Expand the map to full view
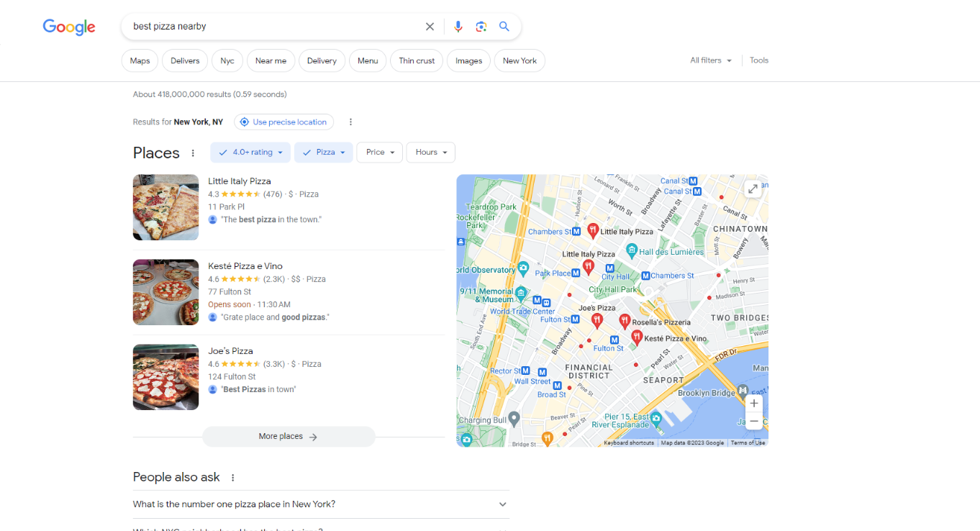980x531 pixels. pos(753,189)
